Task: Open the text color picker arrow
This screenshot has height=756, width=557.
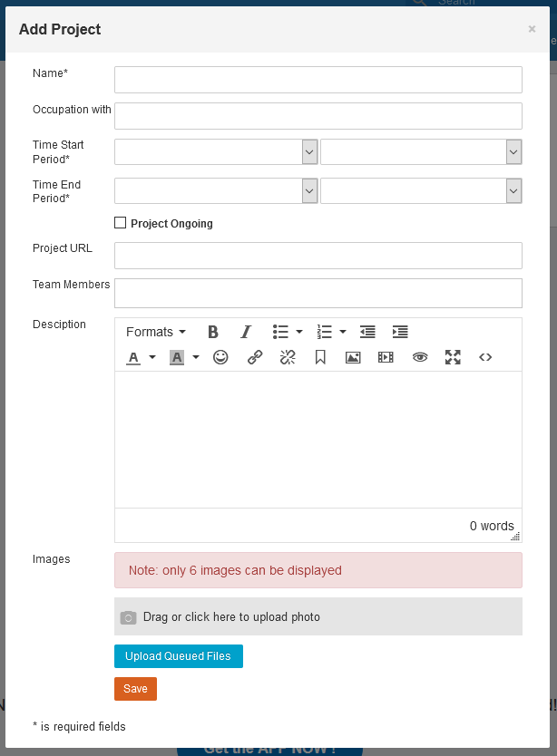Action: point(152,357)
